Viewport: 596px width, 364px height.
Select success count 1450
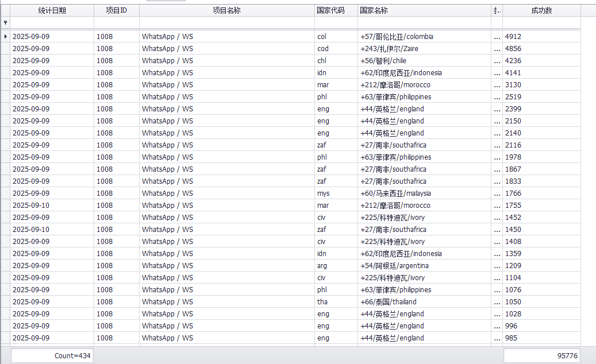541,230
